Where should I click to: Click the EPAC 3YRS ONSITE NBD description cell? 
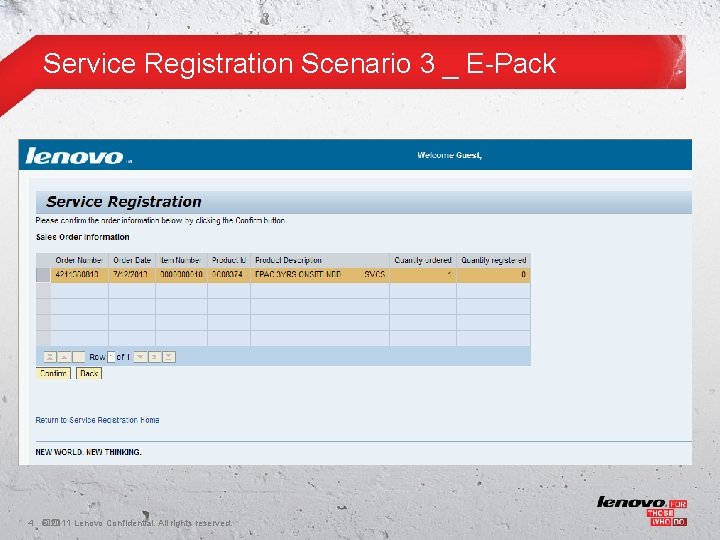tap(320, 275)
